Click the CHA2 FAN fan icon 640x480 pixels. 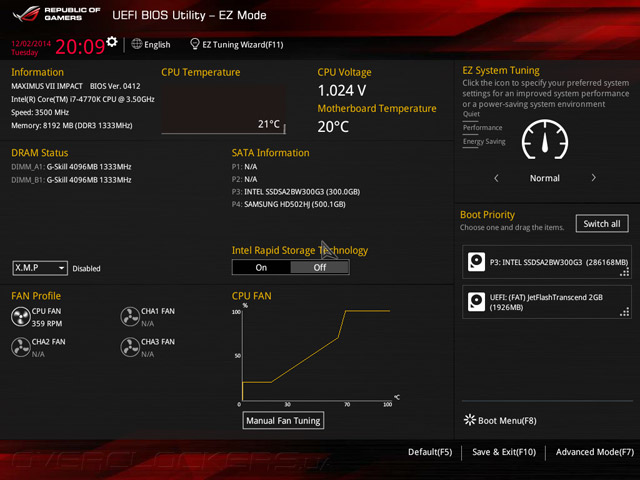20,347
